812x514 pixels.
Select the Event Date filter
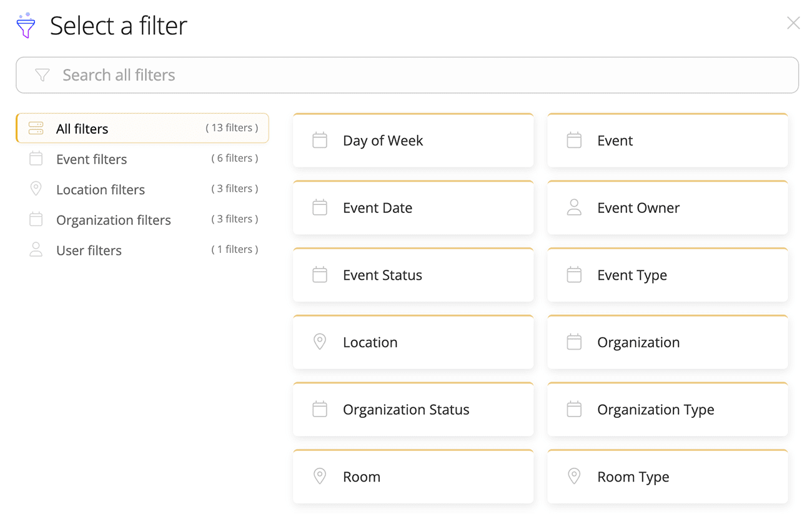[413, 207]
